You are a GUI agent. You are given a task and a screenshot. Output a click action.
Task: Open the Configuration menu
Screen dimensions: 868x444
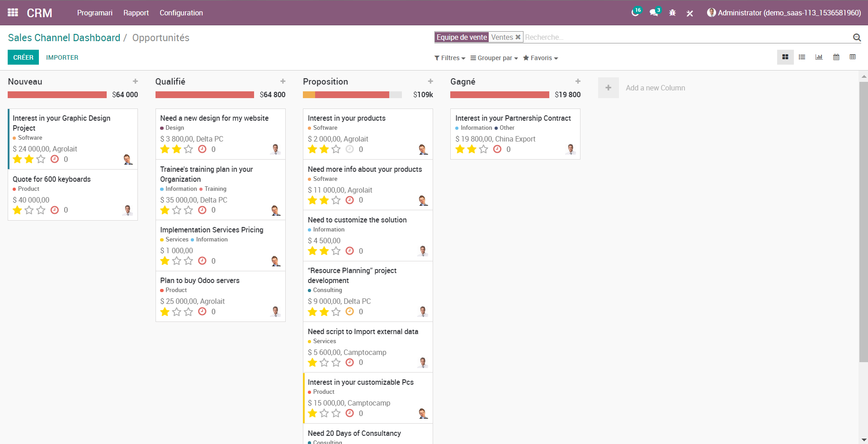(181, 13)
